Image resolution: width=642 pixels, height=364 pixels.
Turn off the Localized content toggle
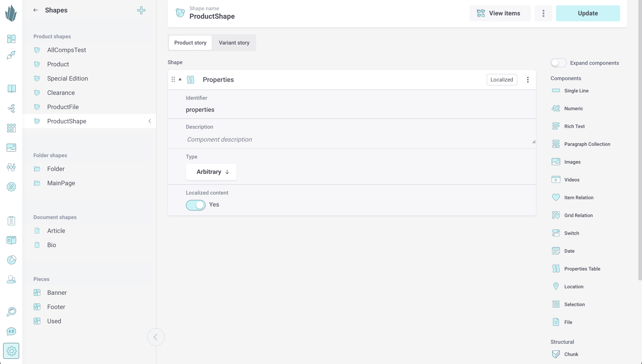[x=195, y=205]
